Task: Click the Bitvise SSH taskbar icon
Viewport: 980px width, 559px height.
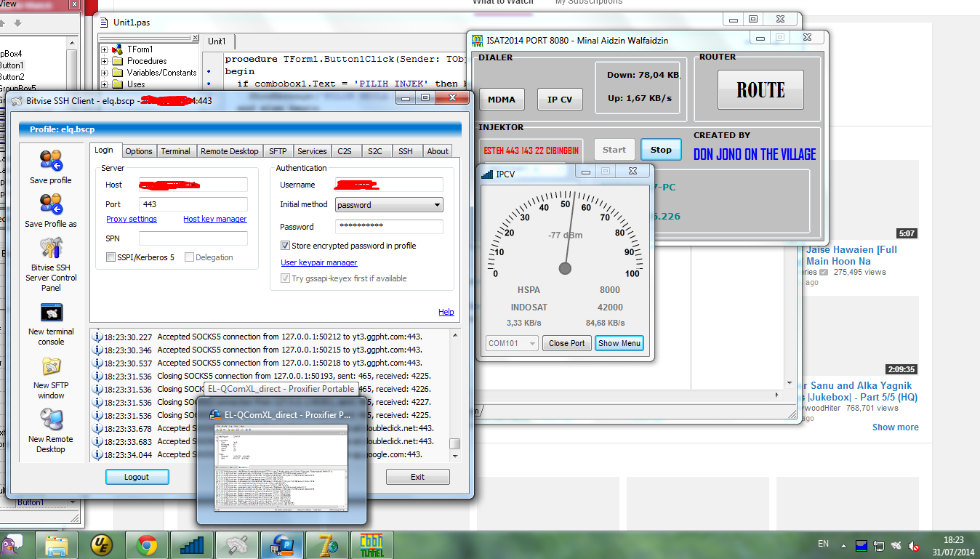Action: (x=237, y=544)
